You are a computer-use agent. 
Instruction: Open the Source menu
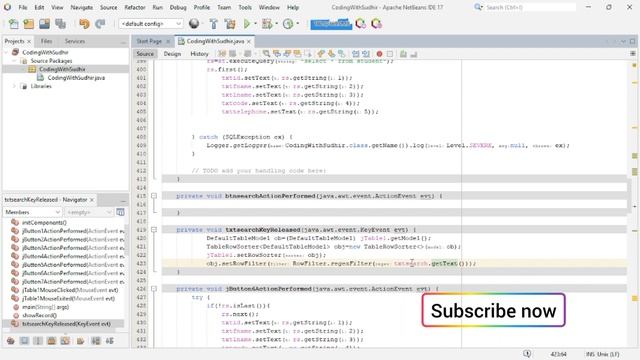point(108,7)
